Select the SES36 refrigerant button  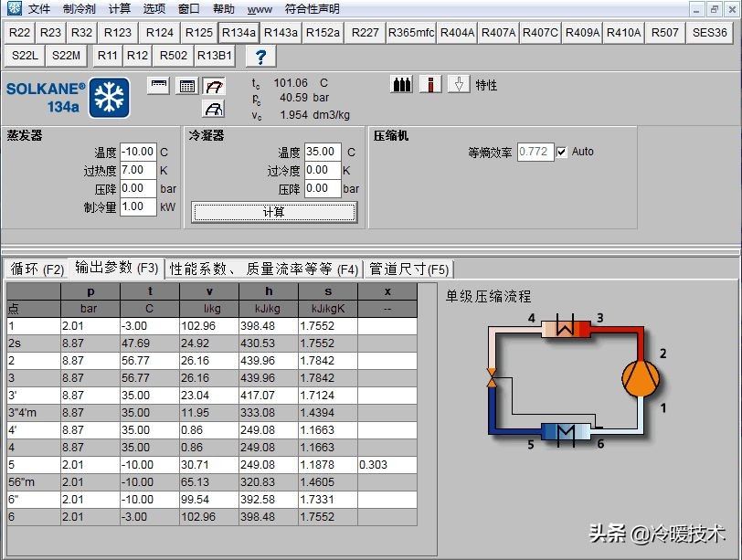tap(710, 31)
